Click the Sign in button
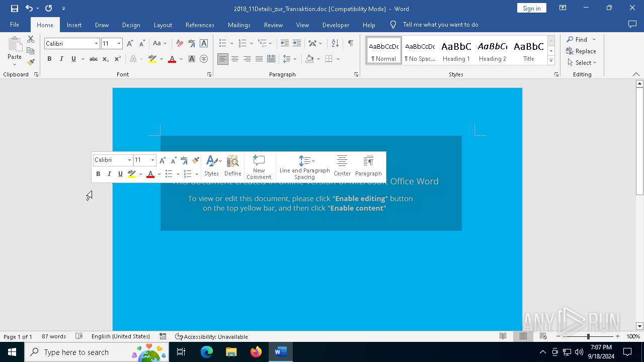The height and width of the screenshot is (362, 644). point(531,8)
